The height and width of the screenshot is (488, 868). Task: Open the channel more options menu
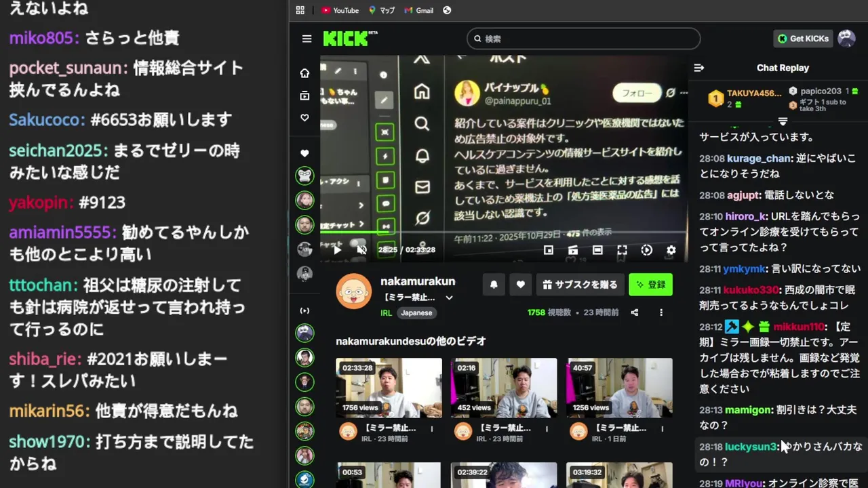pos(661,312)
